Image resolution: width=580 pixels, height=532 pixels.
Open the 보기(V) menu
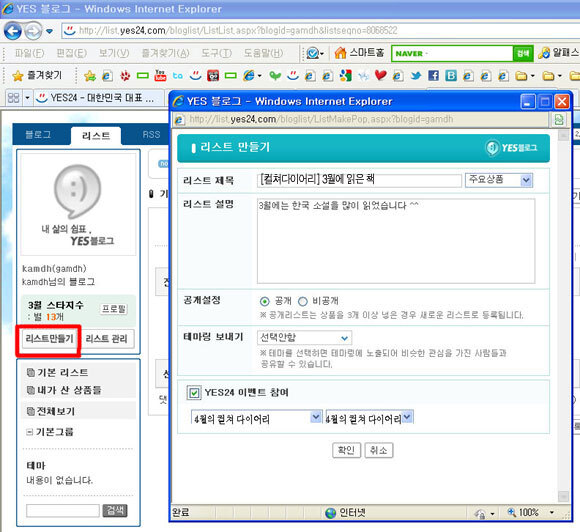click(114, 53)
